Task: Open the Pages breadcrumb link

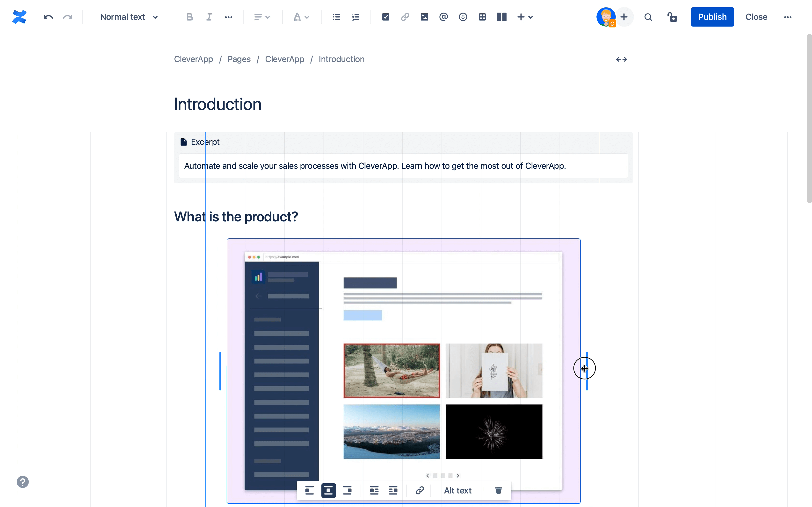Action: tap(239, 59)
